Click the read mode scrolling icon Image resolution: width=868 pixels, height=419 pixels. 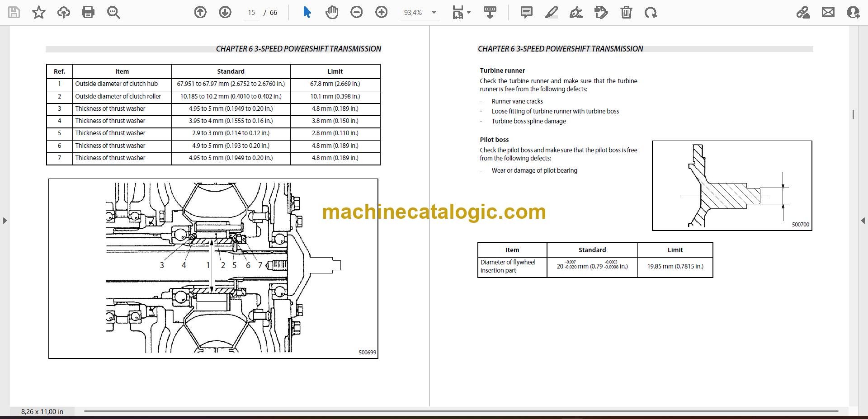[x=490, y=12]
